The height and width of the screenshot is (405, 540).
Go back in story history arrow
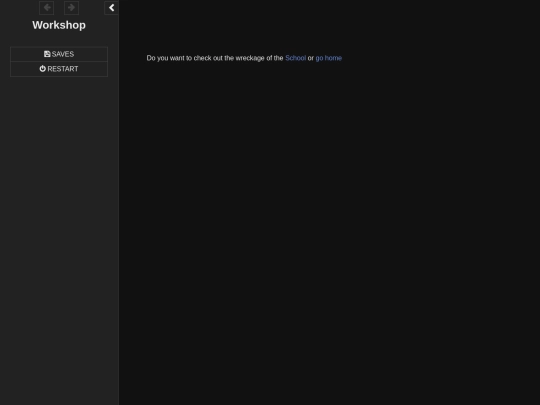[x=46, y=8]
